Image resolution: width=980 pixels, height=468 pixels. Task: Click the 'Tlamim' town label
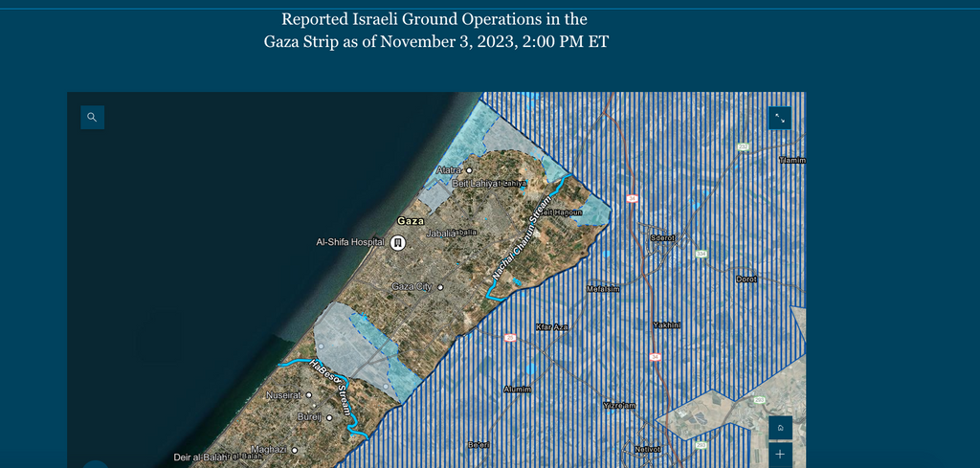coord(792,161)
